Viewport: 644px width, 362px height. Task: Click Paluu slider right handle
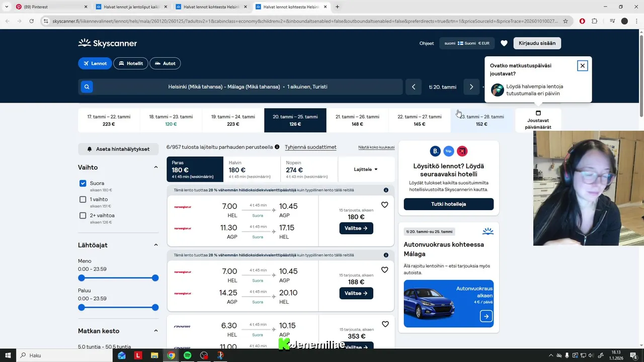(x=155, y=307)
